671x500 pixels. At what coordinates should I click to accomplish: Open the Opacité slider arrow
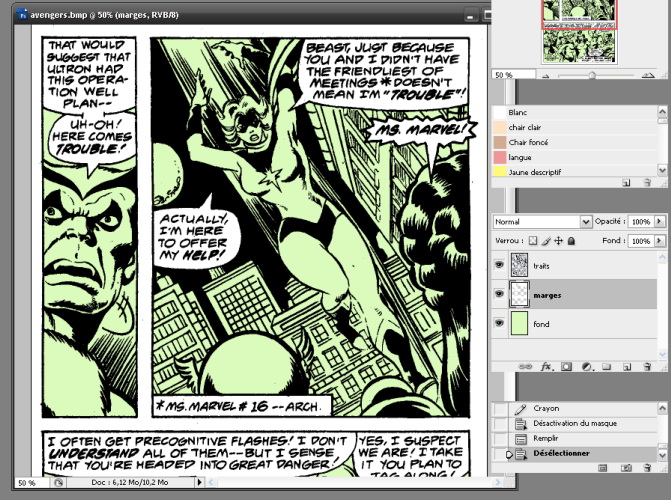click(x=659, y=222)
